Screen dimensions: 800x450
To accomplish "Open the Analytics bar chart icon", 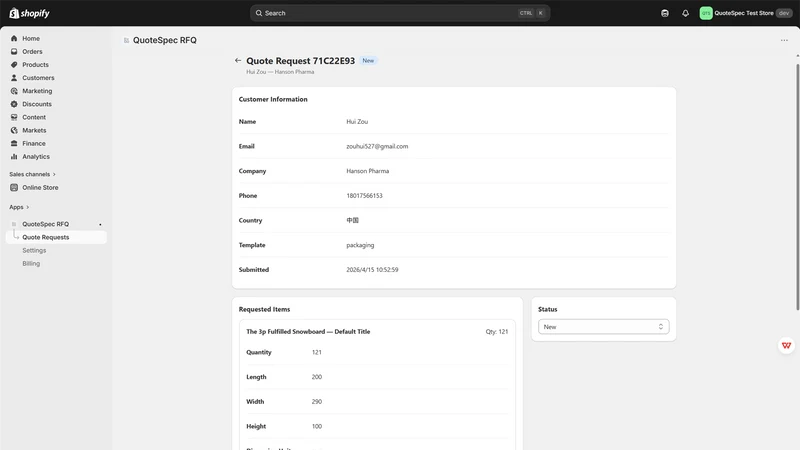I will [x=14, y=157].
